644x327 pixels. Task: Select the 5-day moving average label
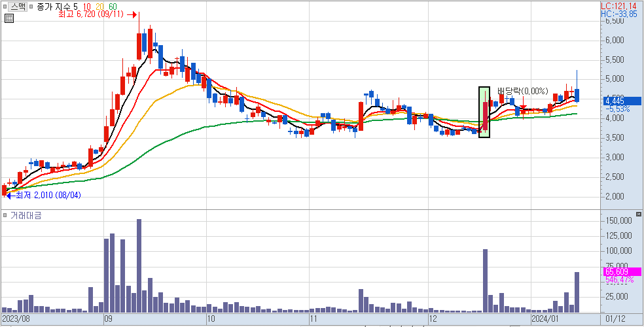pos(75,6)
